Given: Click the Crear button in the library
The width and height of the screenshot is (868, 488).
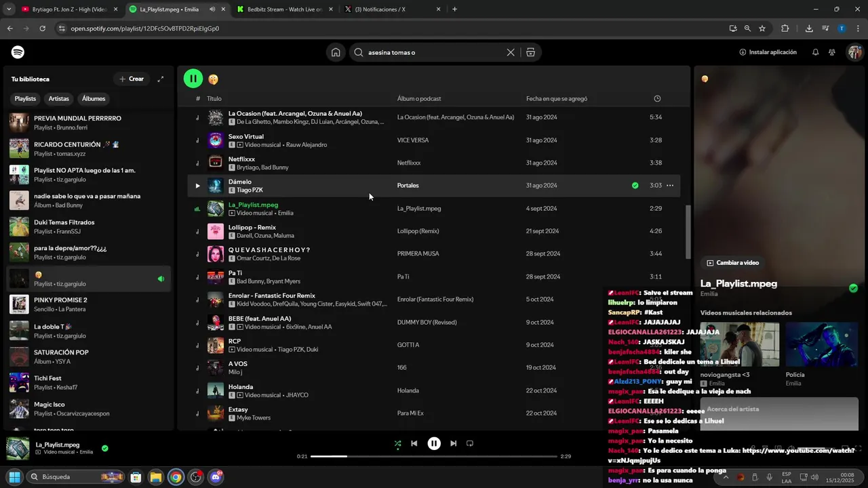Looking at the screenshot, I should 132,79.
